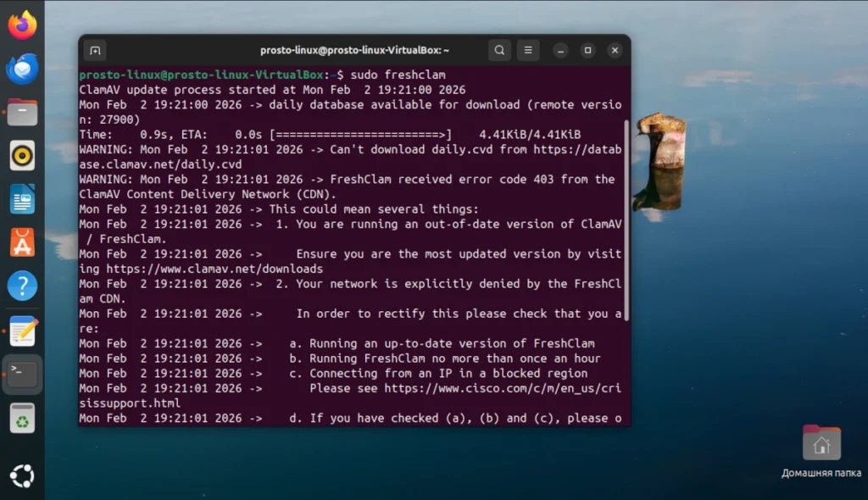The height and width of the screenshot is (500, 868).
Task: Open the Trash icon in the dock
Action: click(22, 418)
